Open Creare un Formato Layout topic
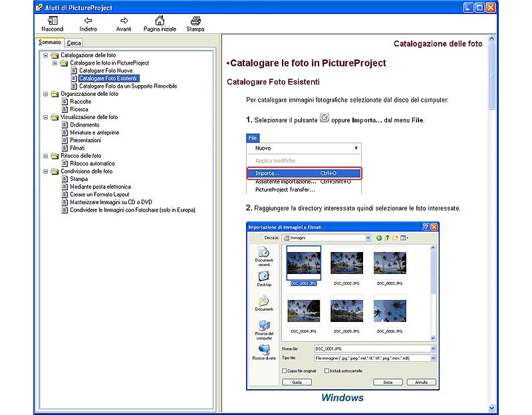The height and width of the screenshot is (415, 532). pyautogui.click(x=99, y=194)
